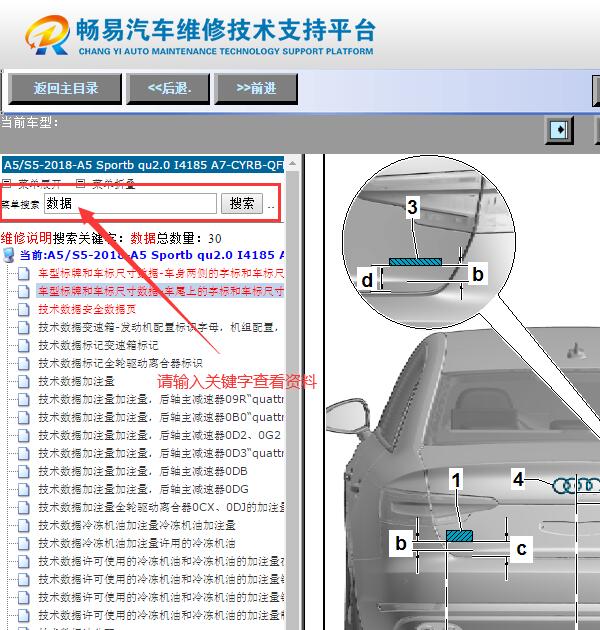Click the tree panel vertical scrollbar track
This screenshot has height=630, width=600.
pos(293,398)
